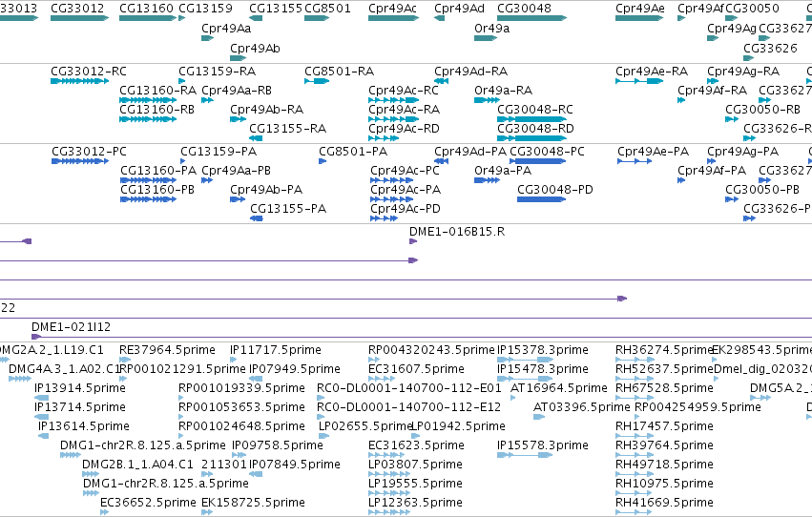Open the Cpr49Ae-PA coding label

click(653, 152)
